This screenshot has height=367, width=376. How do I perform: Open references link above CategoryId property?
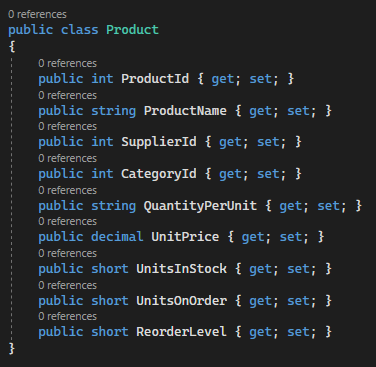point(67,158)
